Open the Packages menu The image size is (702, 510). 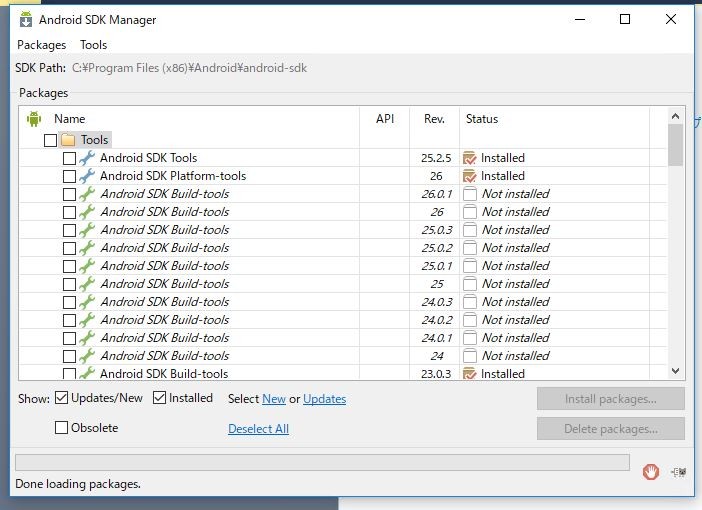(x=42, y=45)
